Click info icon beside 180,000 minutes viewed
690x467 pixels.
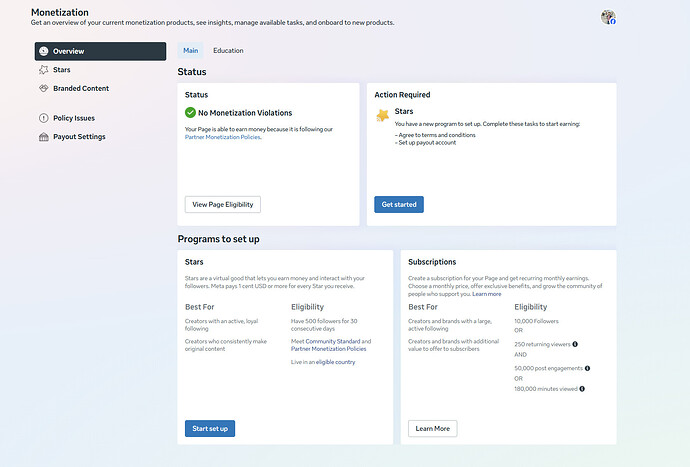(x=581, y=389)
